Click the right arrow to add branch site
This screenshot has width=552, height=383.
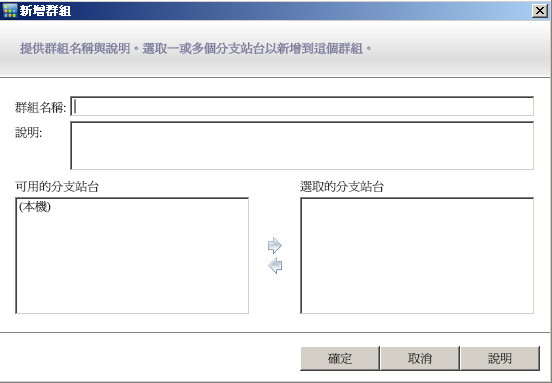click(x=275, y=245)
